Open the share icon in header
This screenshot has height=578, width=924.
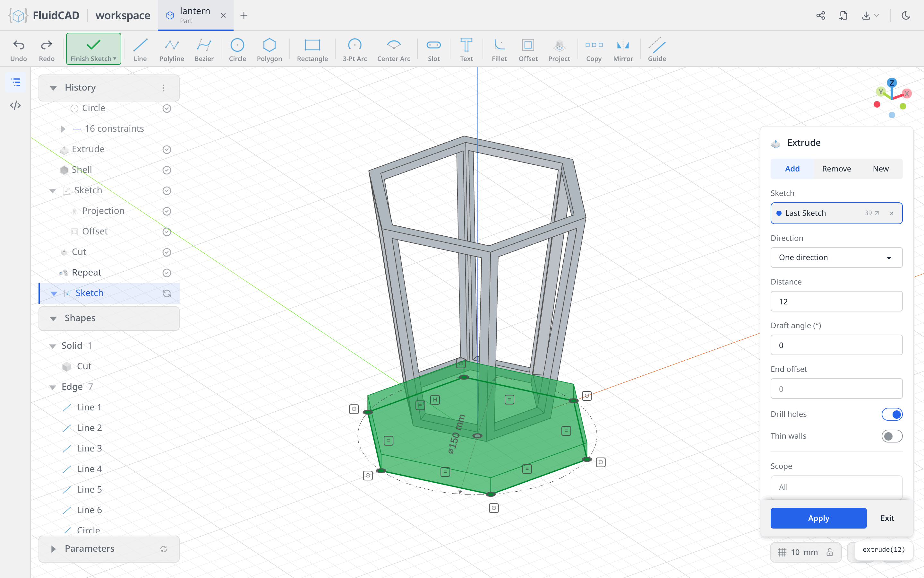820,15
